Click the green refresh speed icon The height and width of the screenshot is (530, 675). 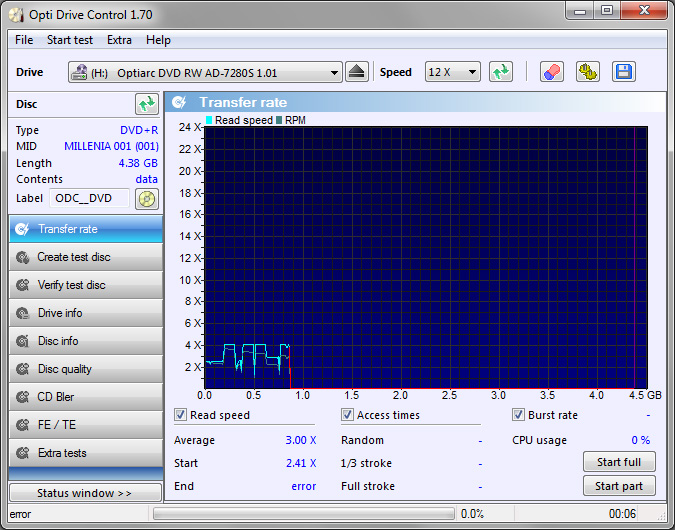(501, 72)
